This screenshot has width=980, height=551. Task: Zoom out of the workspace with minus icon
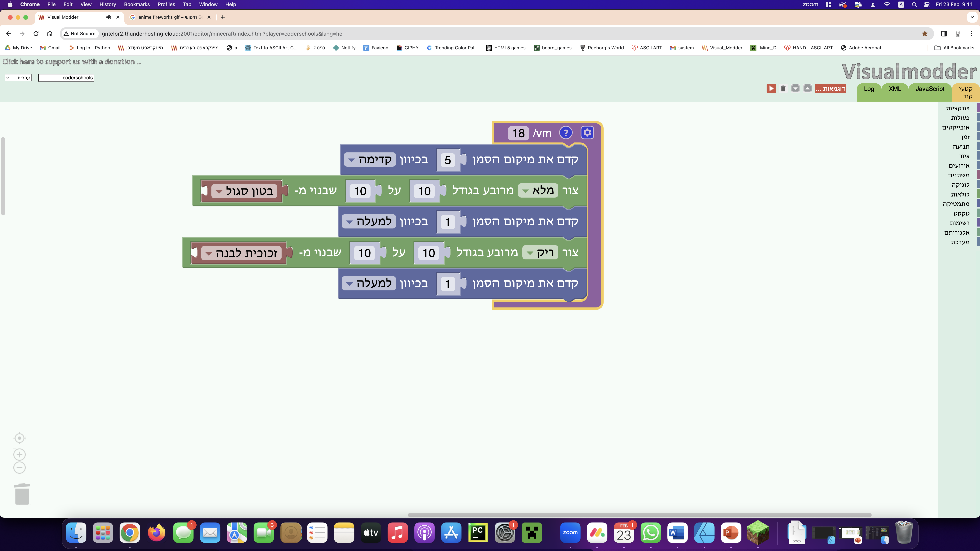click(19, 468)
